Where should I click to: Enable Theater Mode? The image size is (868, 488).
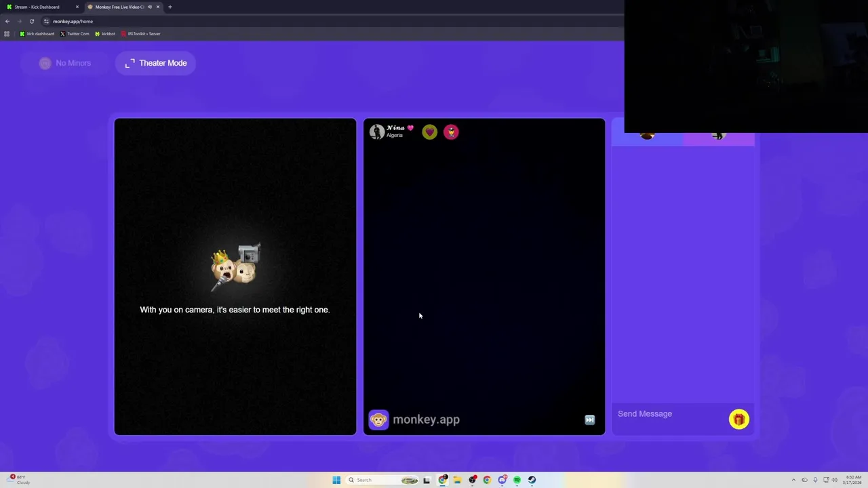coord(155,63)
